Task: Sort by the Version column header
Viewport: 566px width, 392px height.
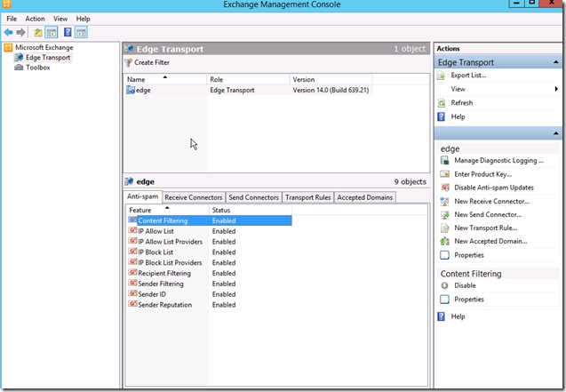Action: pos(331,79)
